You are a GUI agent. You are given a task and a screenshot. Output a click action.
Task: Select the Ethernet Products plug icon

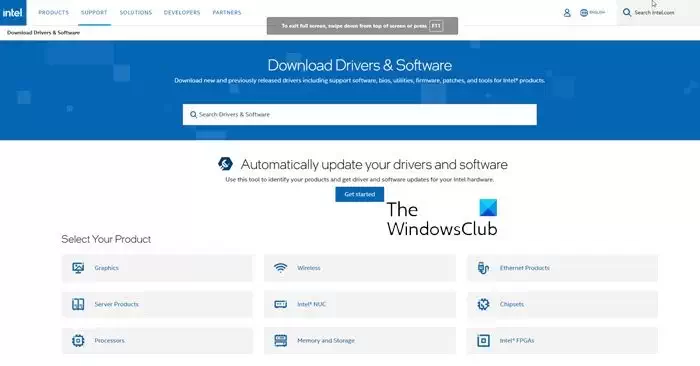click(x=483, y=268)
